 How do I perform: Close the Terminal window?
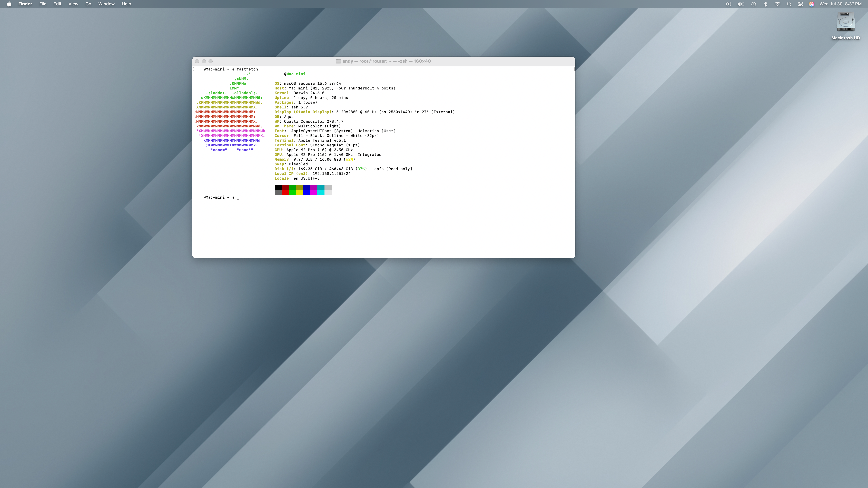coord(197,61)
